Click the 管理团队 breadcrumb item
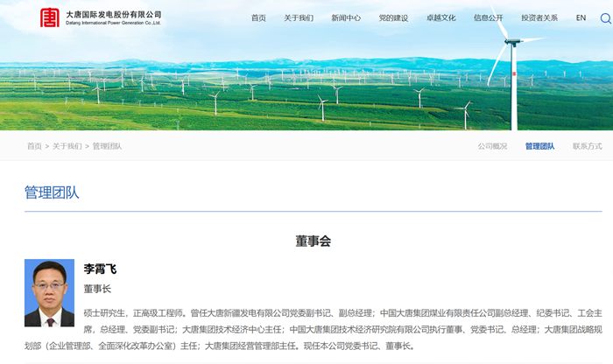This screenshot has height=364, width=613. pyautogui.click(x=108, y=146)
